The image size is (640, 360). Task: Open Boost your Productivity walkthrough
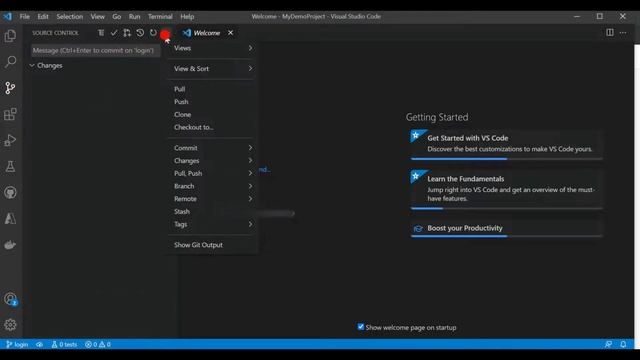(x=507, y=229)
